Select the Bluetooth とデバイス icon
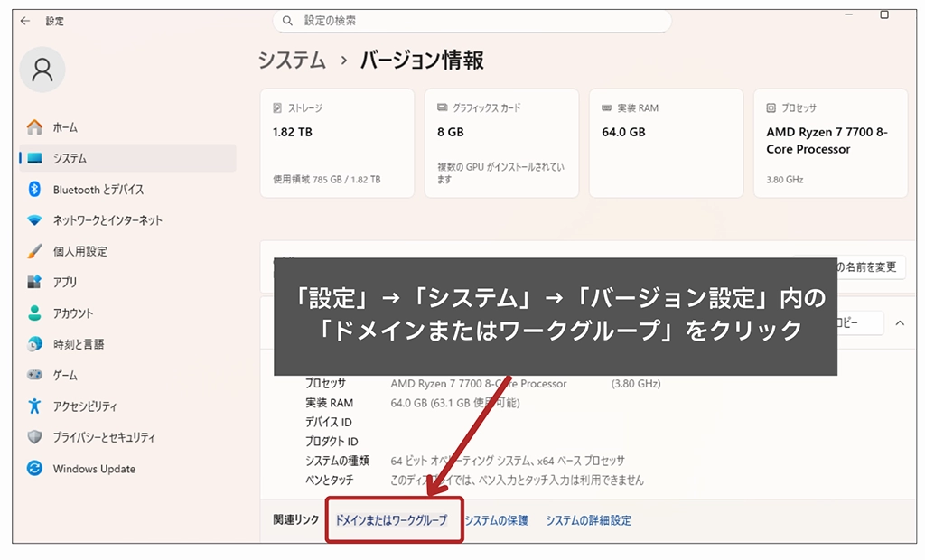This screenshot has width=925, height=560. [34, 190]
